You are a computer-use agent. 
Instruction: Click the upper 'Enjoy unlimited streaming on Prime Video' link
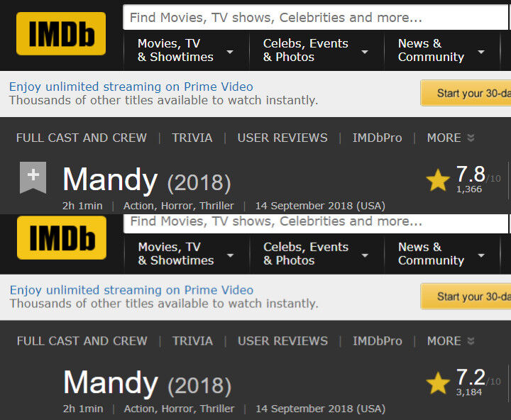tap(131, 87)
